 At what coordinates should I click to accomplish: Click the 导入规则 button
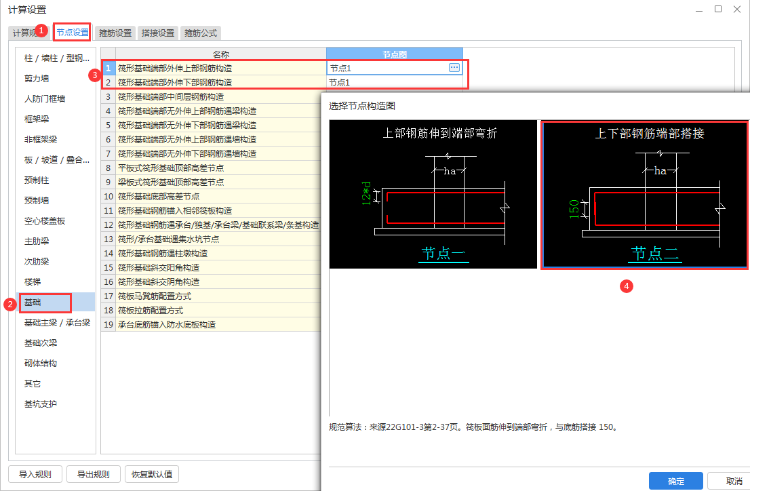[x=35, y=474]
